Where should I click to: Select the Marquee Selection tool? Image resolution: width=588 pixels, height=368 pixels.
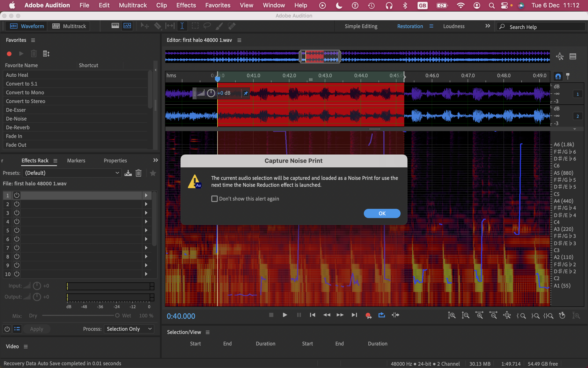pos(195,26)
